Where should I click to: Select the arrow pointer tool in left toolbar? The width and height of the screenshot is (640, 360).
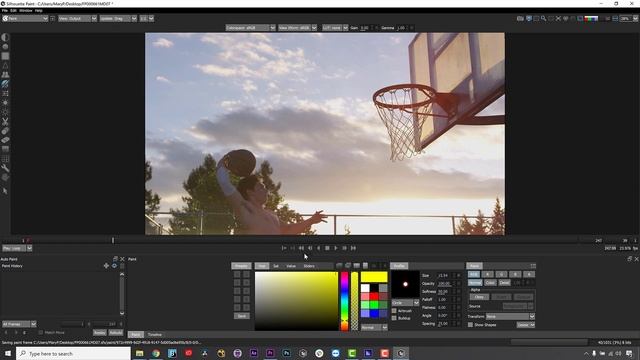pos(5,191)
